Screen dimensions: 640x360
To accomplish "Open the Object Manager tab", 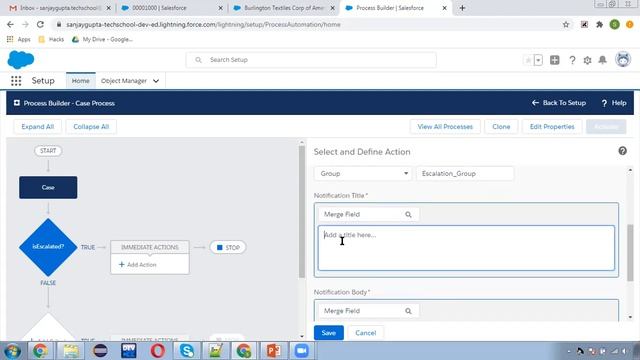I will click(x=124, y=81).
